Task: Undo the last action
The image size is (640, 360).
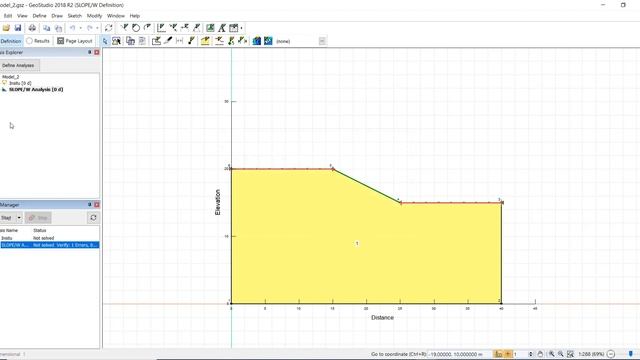Action: (x=73, y=28)
